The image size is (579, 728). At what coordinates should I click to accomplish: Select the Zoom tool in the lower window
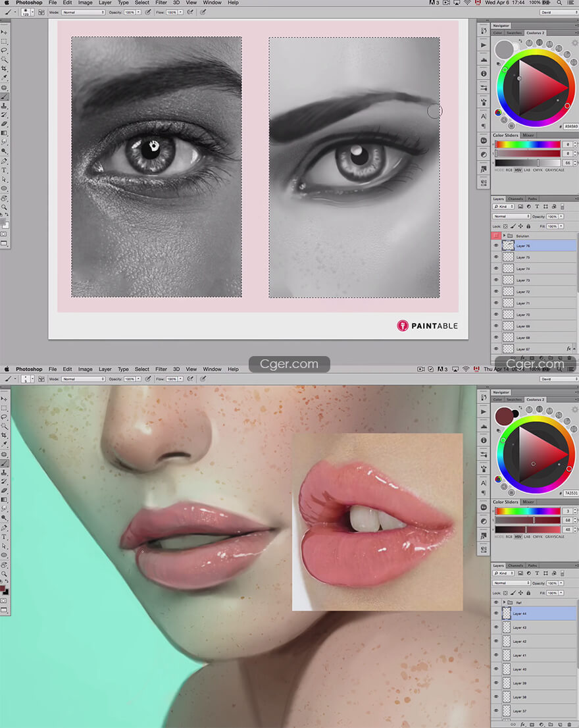pyautogui.click(x=4, y=573)
